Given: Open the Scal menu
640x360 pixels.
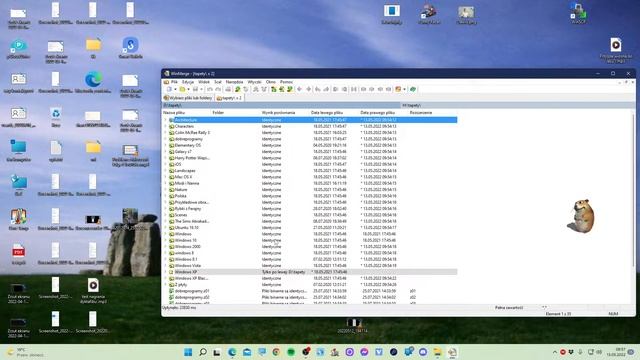Looking at the screenshot, I should tap(218, 82).
